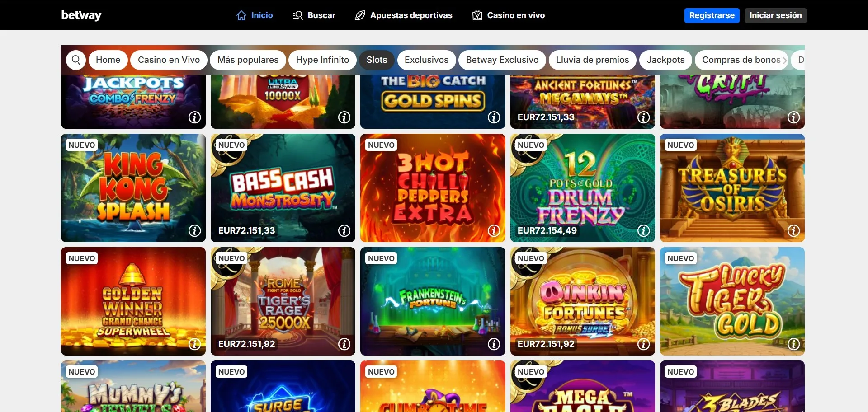Image resolution: width=868 pixels, height=412 pixels.
Task: Open Apuestas deportivas menu item
Action: (x=404, y=15)
